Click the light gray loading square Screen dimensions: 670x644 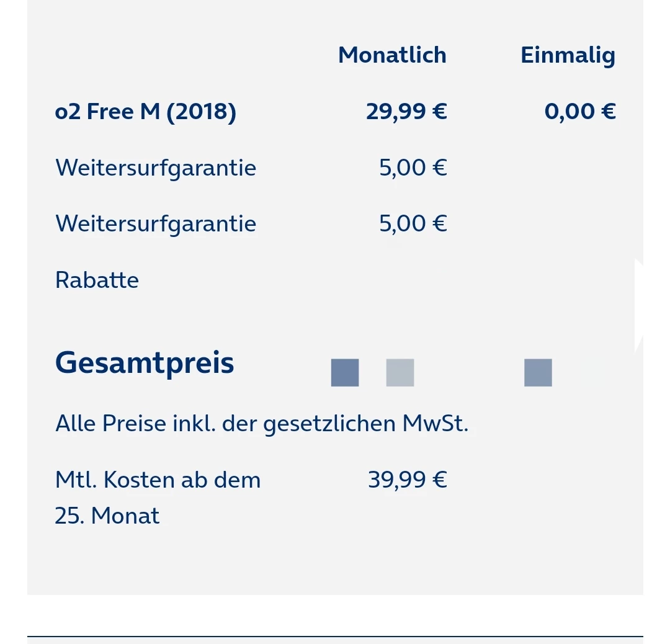pos(400,373)
